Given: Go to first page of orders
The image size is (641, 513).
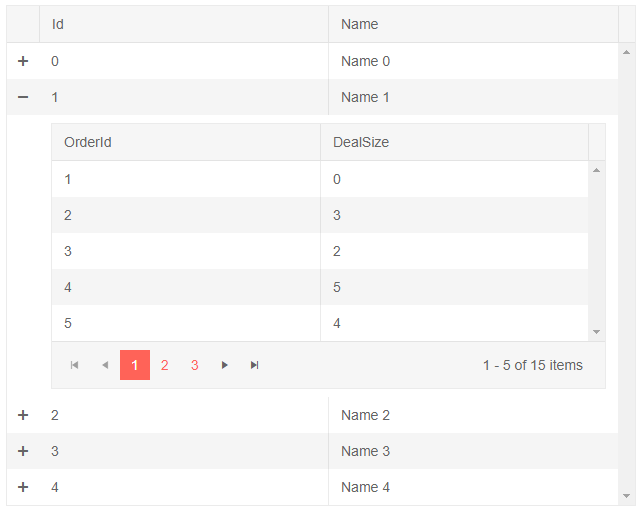Looking at the screenshot, I should 74,365.
